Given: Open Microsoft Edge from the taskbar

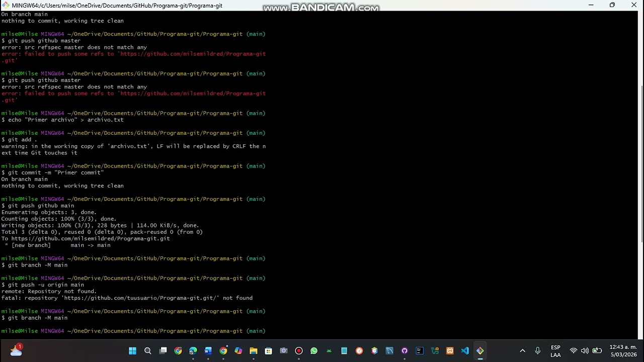Looking at the screenshot, I should (x=193, y=351).
